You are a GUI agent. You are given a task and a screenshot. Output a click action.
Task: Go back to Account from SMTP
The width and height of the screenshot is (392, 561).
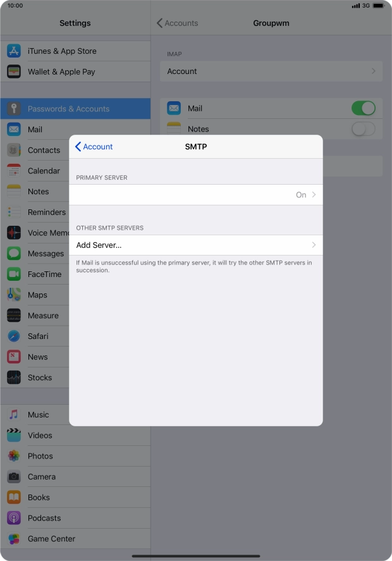(x=94, y=147)
